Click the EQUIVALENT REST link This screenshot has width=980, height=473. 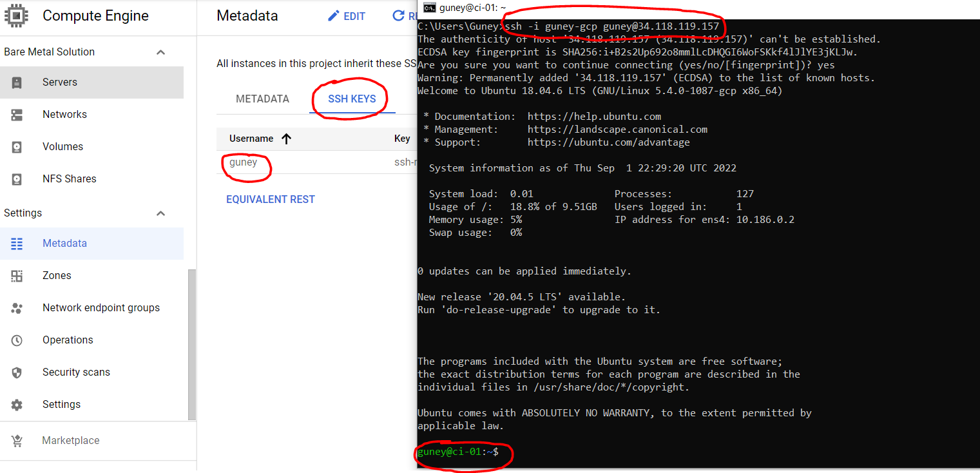pyautogui.click(x=271, y=200)
